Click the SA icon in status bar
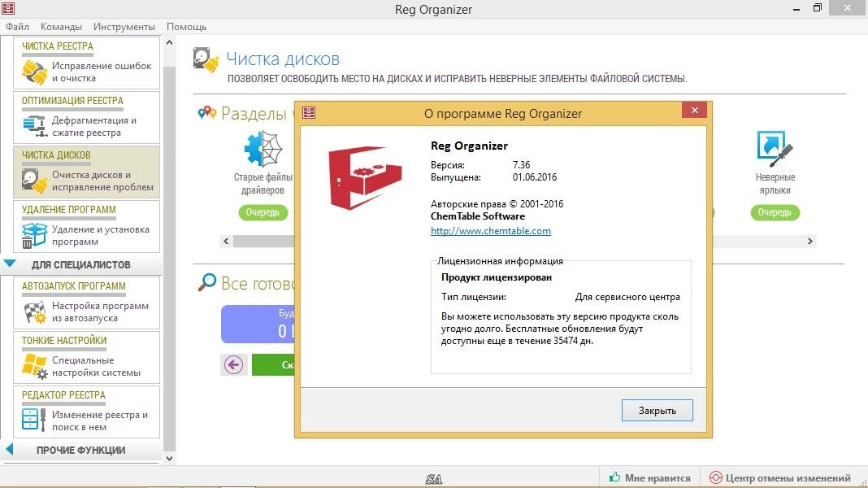Image resolution: width=868 pixels, height=488 pixels. [433, 479]
